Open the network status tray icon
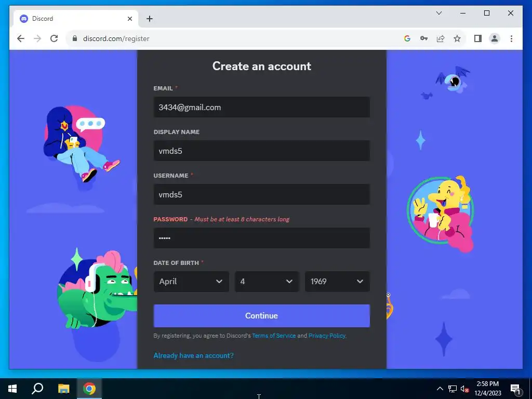 (x=453, y=389)
